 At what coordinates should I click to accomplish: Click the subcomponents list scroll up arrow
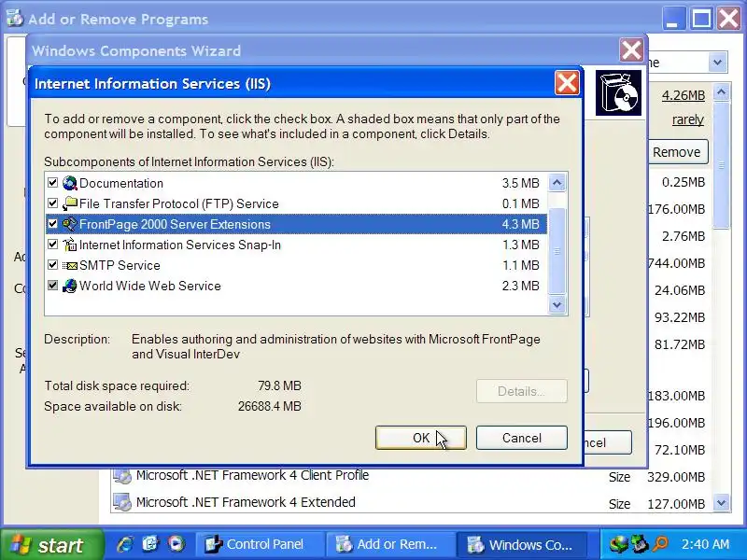coord(557,182)
